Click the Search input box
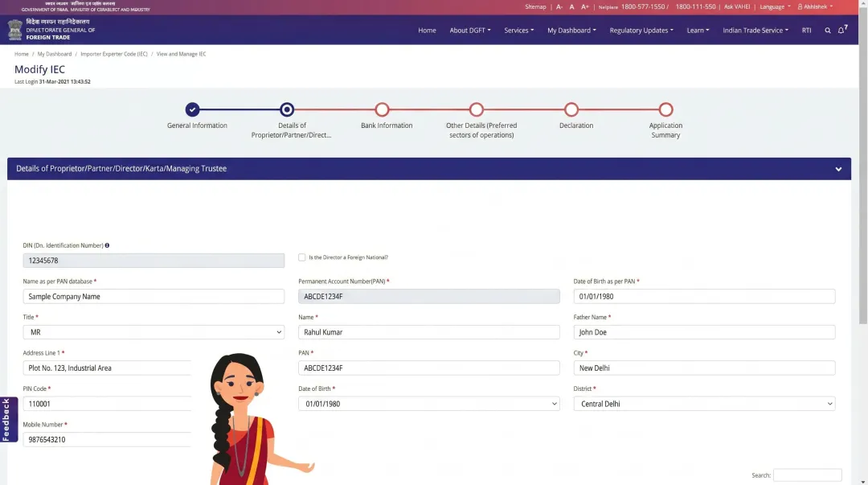Viewport: 868px width, 485px height. 807,475
